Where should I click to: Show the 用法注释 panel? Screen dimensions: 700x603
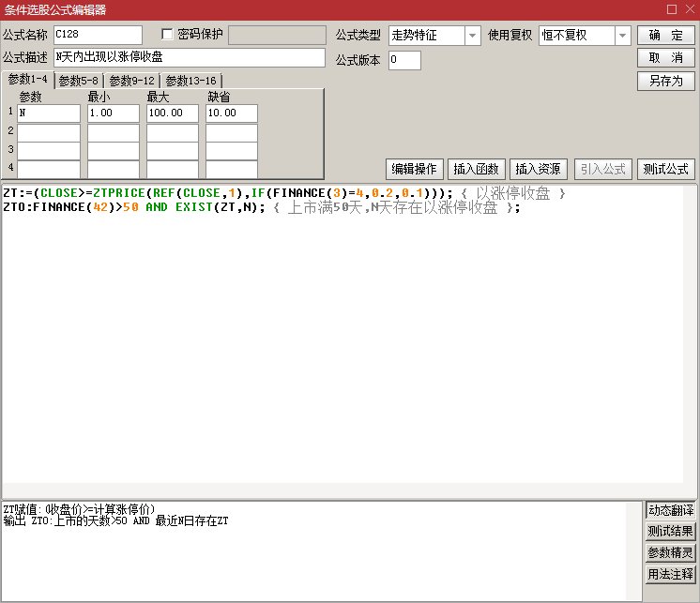[x=671, y=574]
